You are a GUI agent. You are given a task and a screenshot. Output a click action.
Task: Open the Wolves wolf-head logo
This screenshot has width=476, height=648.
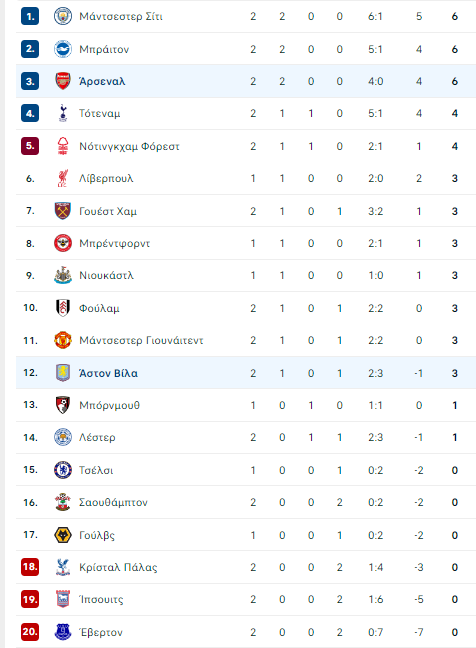(x=63, y=535)
